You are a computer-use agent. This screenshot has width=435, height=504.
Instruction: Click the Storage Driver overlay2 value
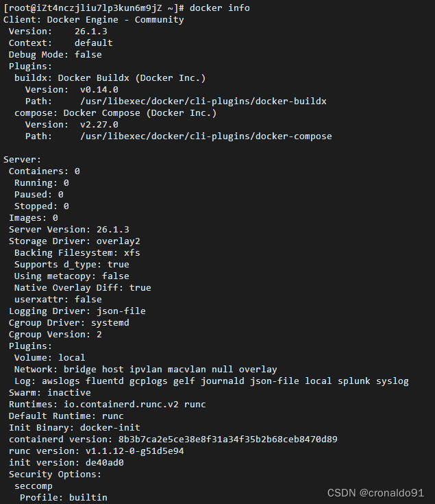coord(118,241)
